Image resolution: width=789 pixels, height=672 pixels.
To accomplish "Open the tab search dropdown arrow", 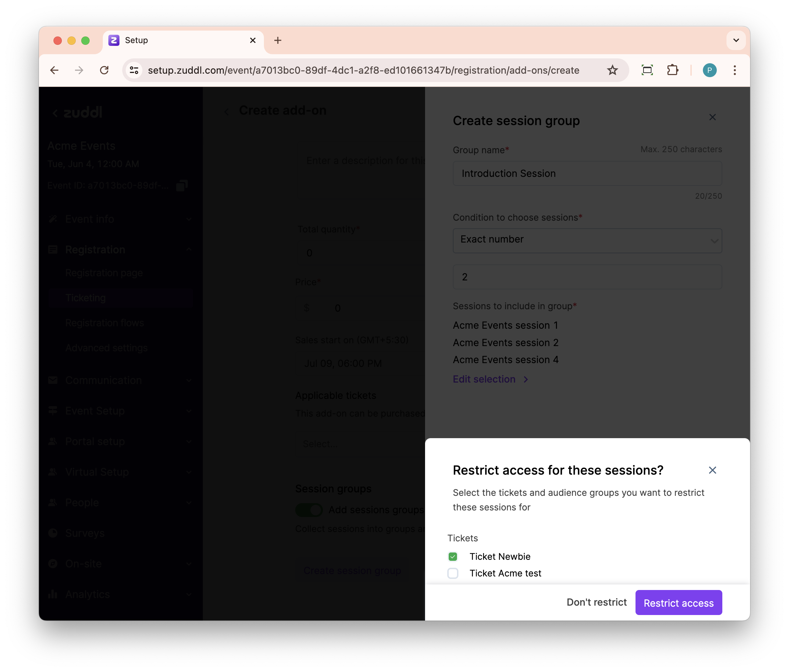I will click(736, 40).
